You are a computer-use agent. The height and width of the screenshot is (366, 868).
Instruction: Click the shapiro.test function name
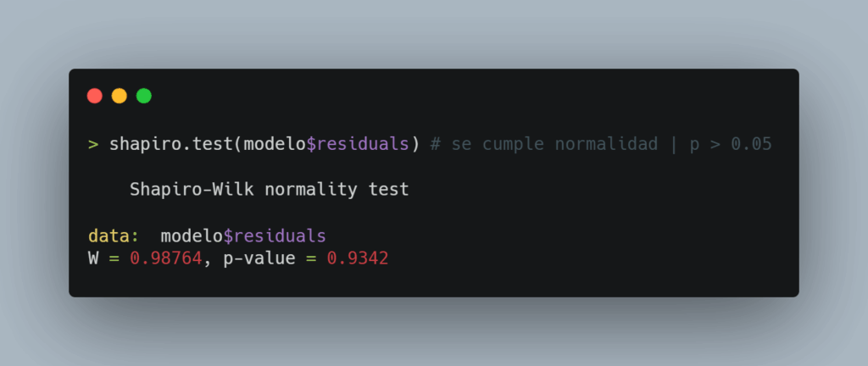171,144
